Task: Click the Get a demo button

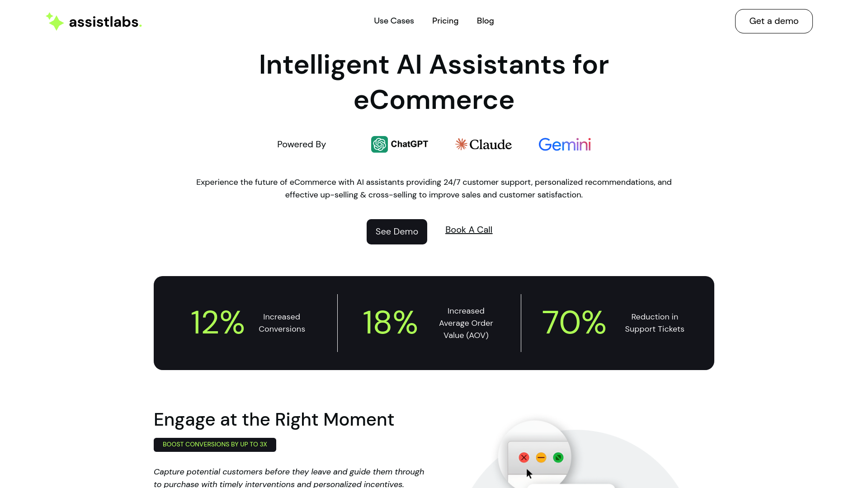Action: coord(774,21)
